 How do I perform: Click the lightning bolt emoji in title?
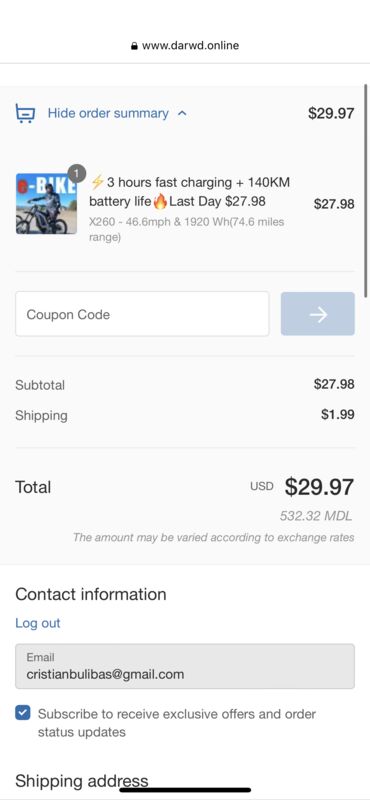[97, 182]
